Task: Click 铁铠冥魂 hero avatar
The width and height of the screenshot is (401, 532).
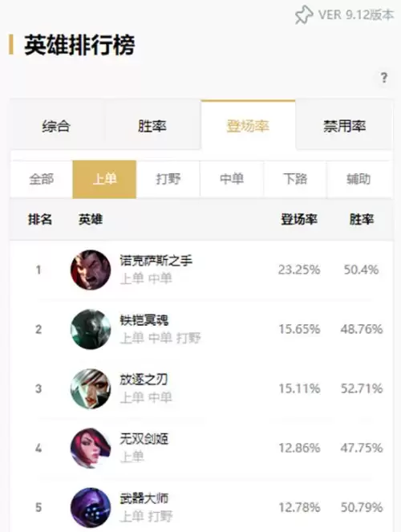Action: click(x=91, y=329)
